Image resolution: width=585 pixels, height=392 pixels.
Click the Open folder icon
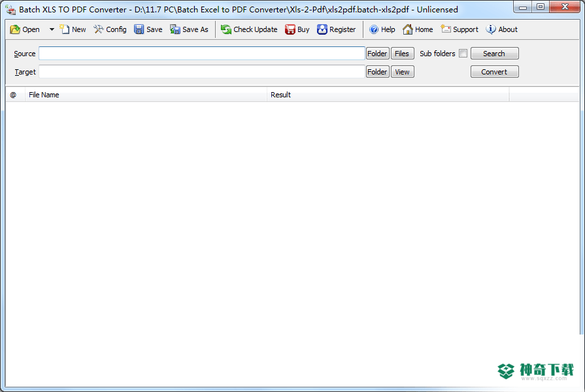tap(15, 29)
